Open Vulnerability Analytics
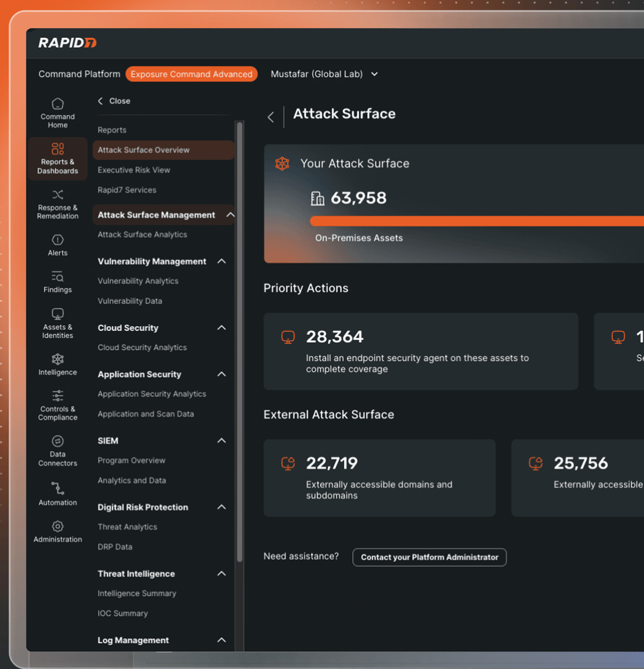 click(138, 281)
